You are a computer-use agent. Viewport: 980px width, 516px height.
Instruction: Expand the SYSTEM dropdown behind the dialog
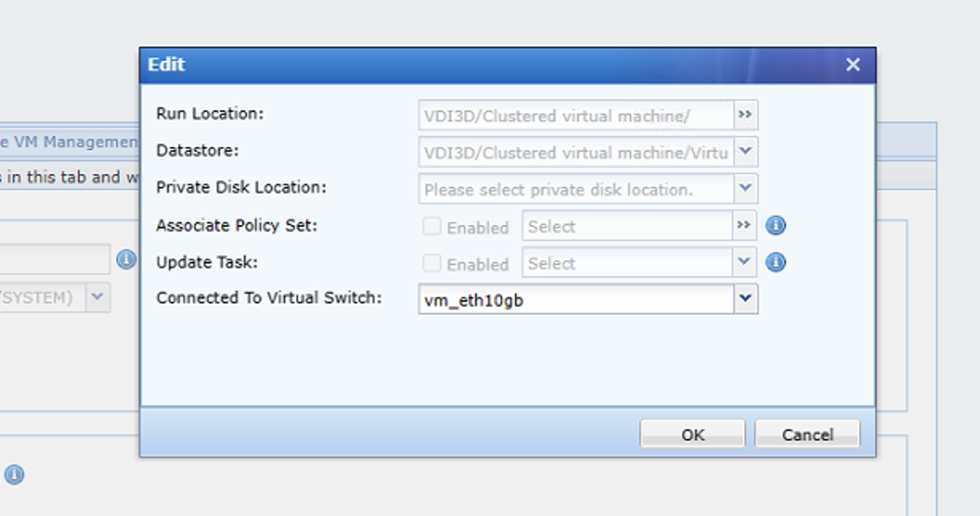pos(97,297)
